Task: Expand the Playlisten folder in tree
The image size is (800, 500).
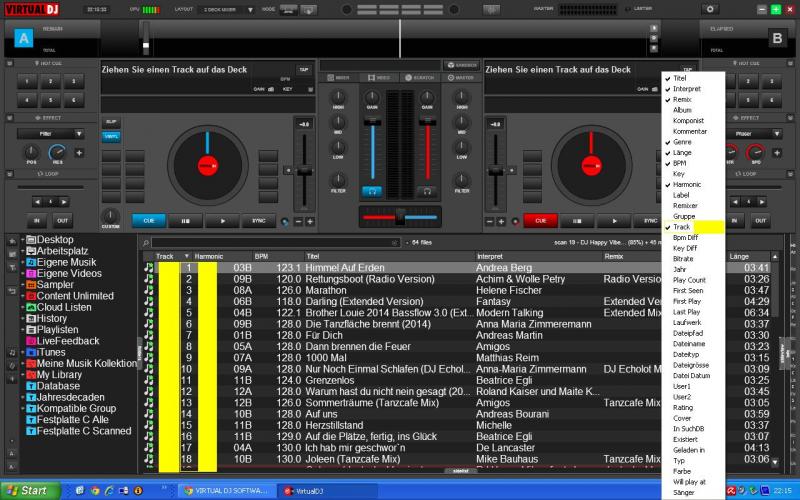Action: pos(23,329)
